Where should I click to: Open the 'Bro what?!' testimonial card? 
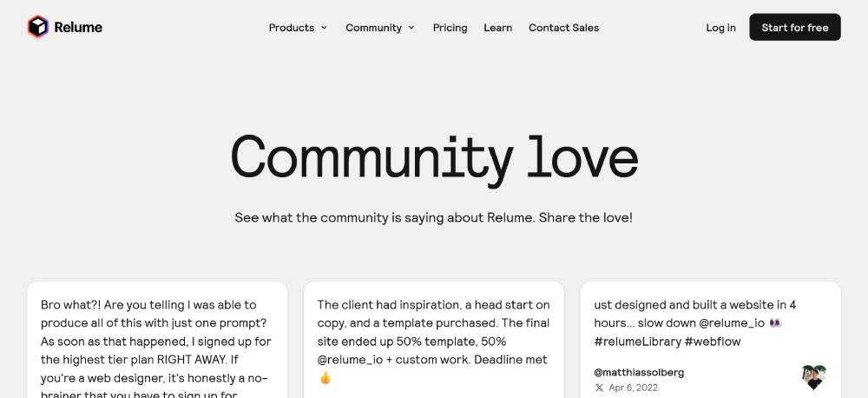coord(157,340)
